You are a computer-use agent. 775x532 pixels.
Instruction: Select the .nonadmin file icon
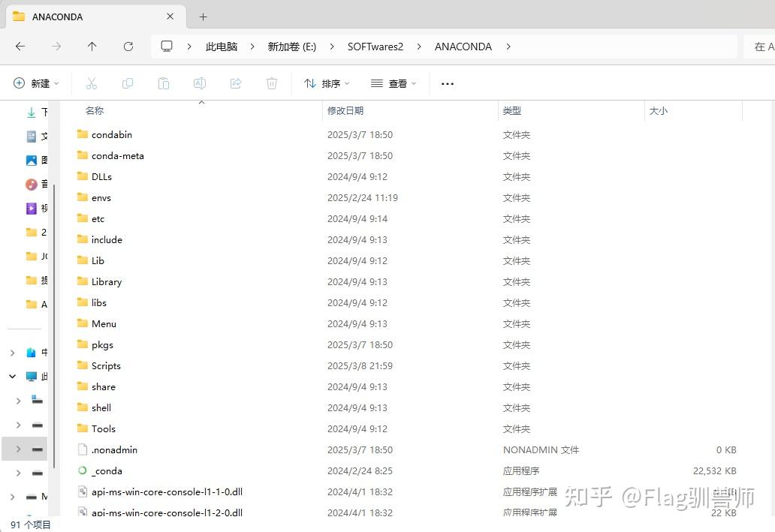pyautogui.click(x=83, y=449)
